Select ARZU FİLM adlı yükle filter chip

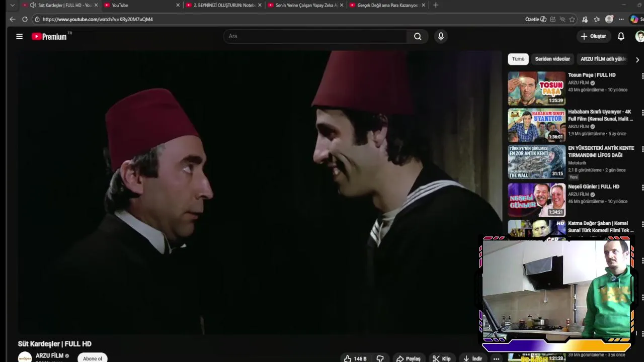603,59
